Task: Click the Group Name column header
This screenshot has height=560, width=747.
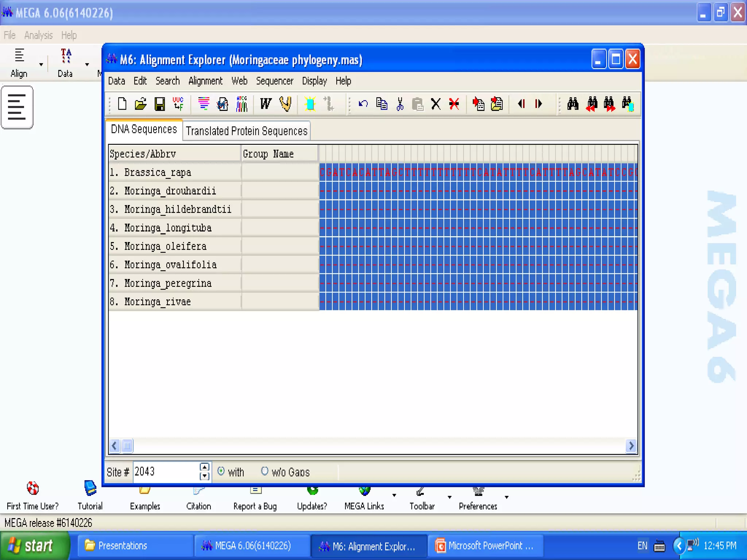Action: pyautogui.click(x=279, y=154)
